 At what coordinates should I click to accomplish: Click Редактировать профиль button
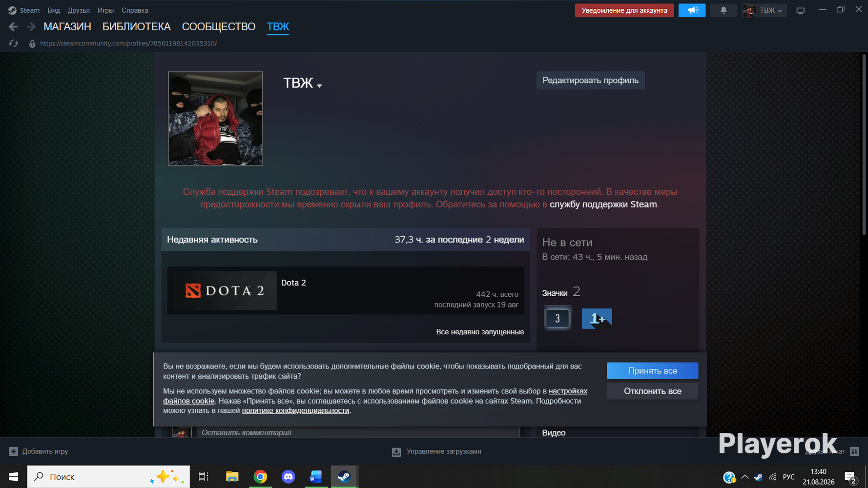click(591, 81)
